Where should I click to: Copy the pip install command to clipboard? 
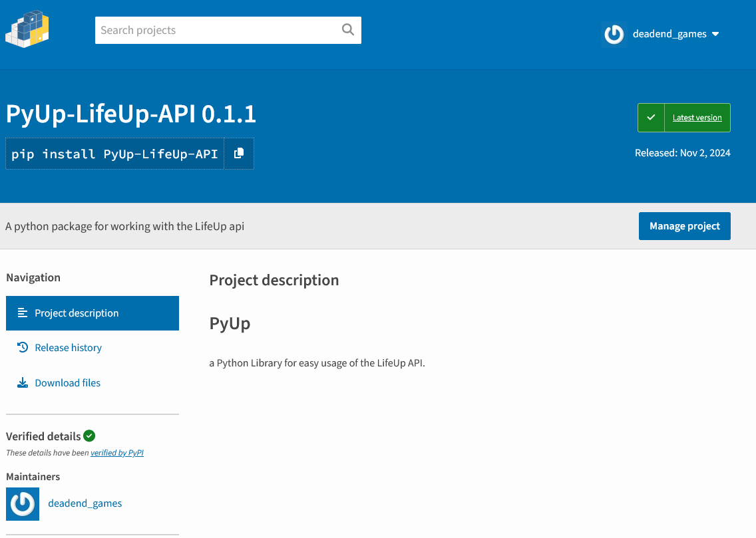point(239,154)
